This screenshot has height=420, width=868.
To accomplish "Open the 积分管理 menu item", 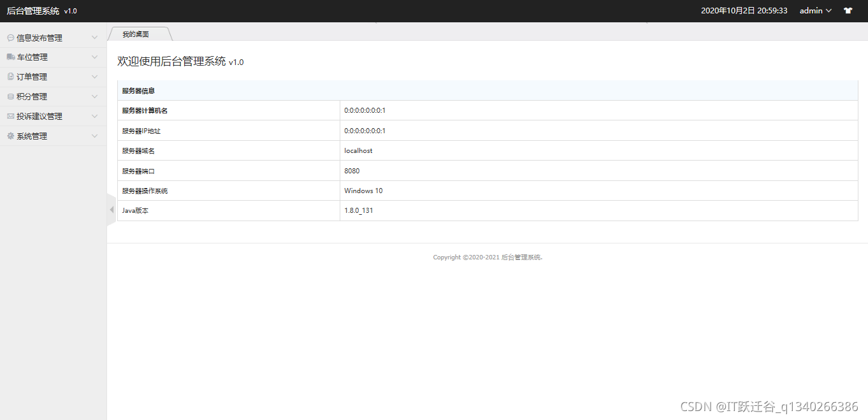I will (x=54, y=97).
